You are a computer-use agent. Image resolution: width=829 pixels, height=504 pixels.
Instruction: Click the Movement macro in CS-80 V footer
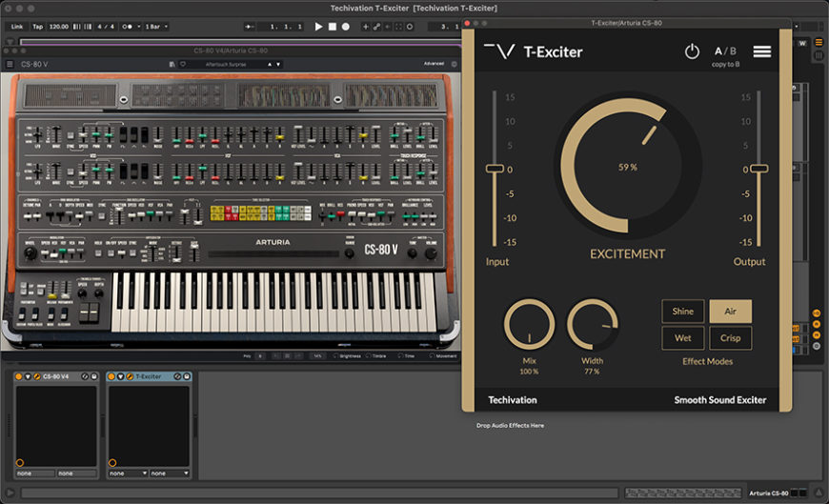442,356
